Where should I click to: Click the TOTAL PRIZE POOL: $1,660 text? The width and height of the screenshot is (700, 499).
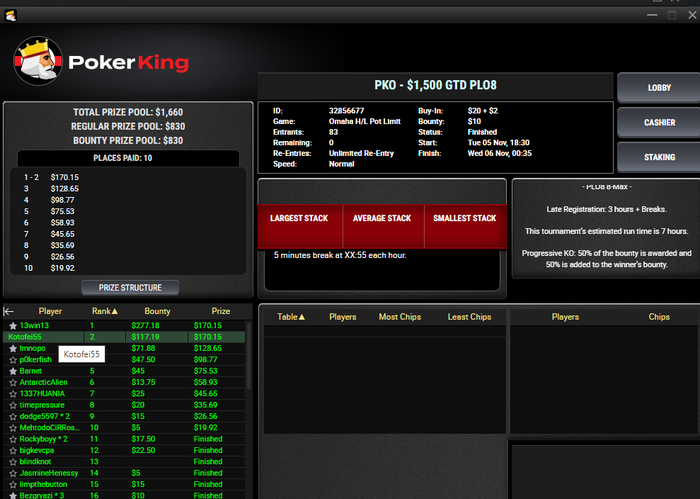(128, 112)
